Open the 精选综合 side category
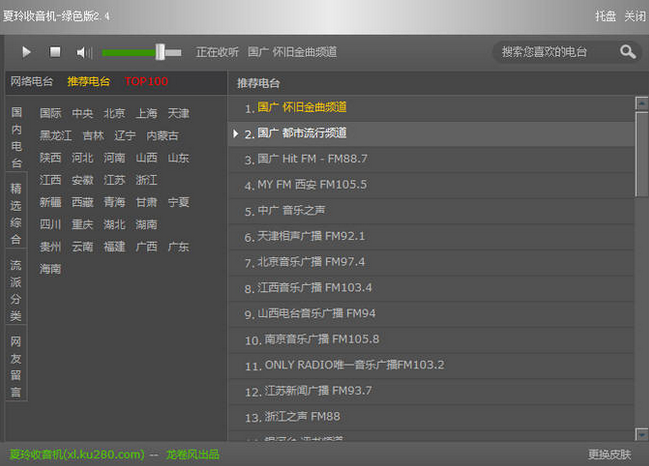Viewport: 649px width, 466px height. 16,214
